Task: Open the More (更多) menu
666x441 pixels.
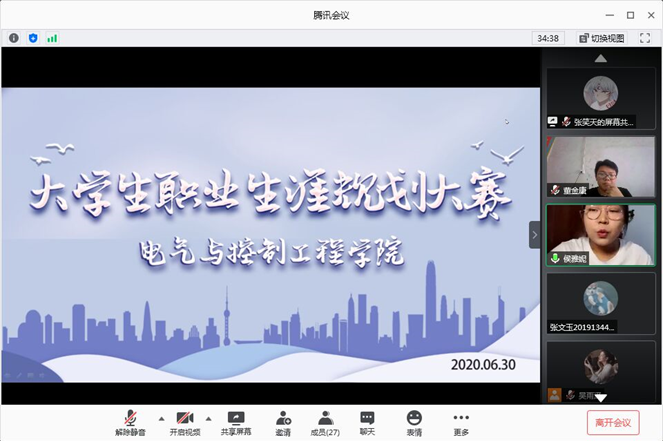Action: 460,417
